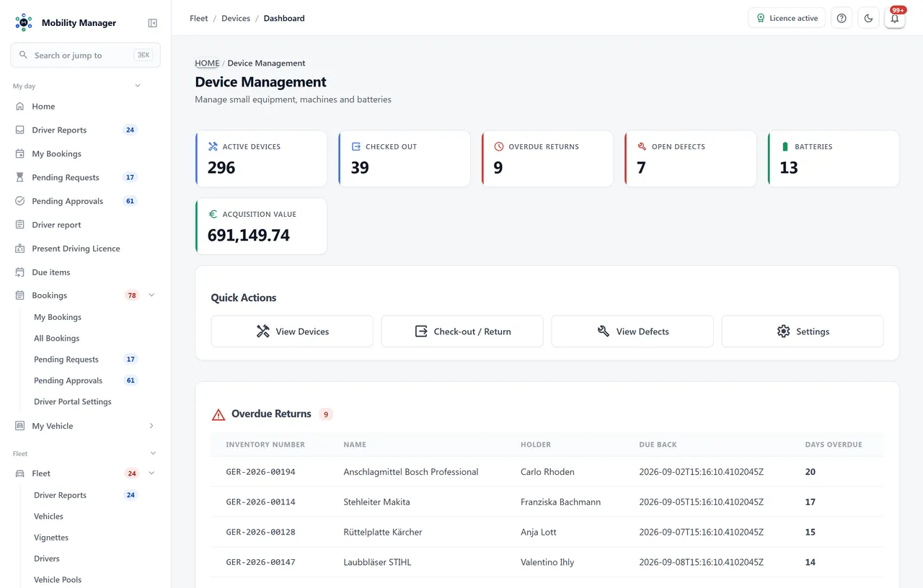Click holder Carlo Rhoden
This screenshot has height=588, width=923.
pos(547,472)
